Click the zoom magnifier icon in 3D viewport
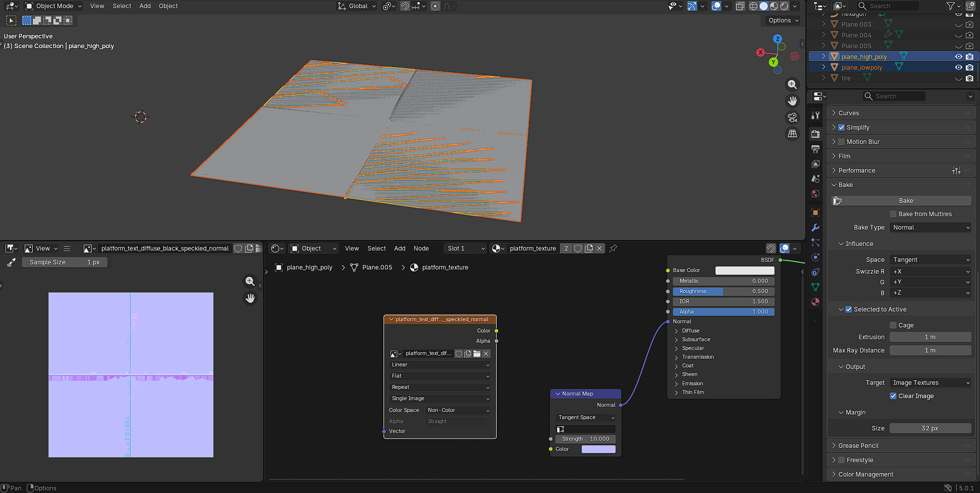 pyautogui.click(x=792, y=85)
